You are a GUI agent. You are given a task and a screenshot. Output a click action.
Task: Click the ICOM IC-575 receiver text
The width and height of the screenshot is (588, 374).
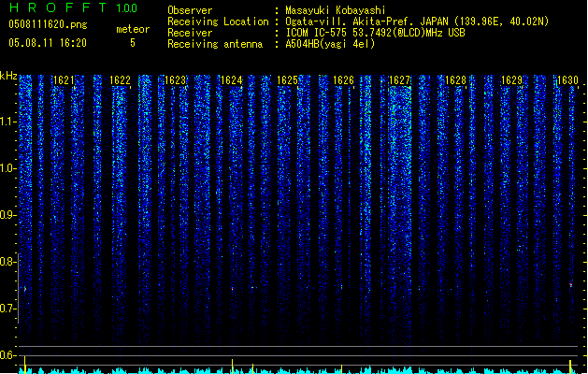click(375, 33)
